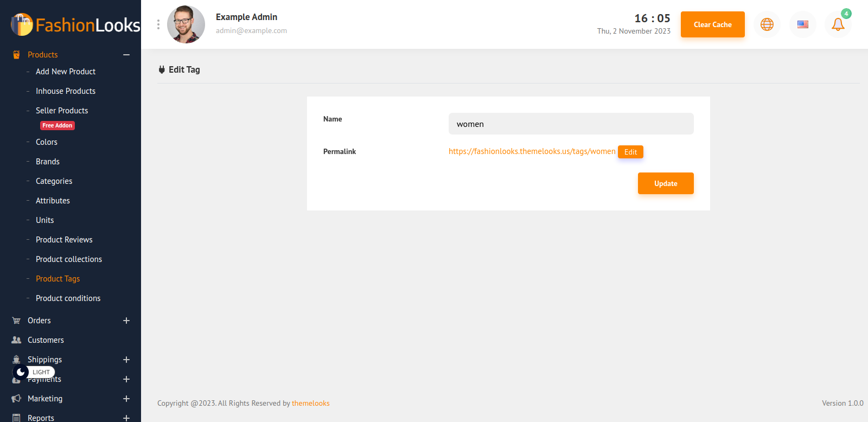Click the Marketing megaphone icon
Screen dimensions: 868x422
point(16,399)
